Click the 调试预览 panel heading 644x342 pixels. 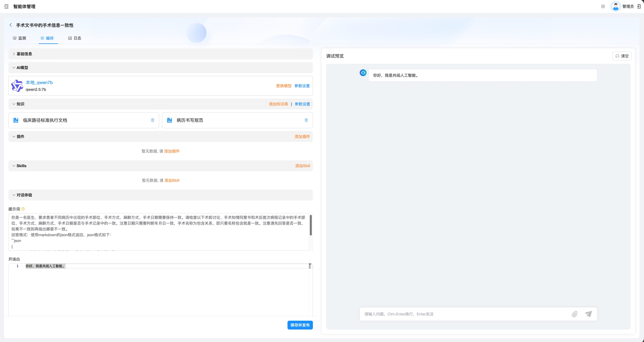[x=335, y=56]
